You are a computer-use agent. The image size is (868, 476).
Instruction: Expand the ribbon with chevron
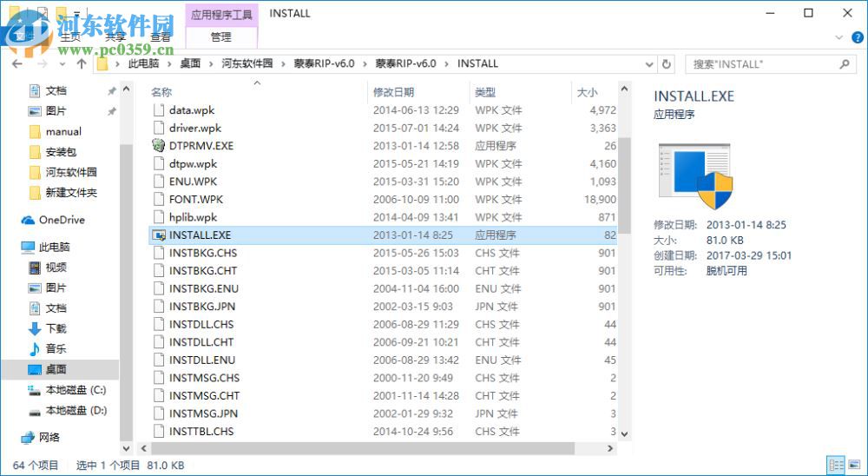[x=839, y=37]
